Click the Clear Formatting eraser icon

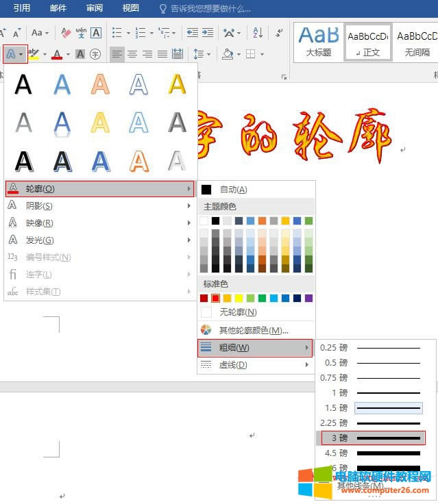tap(66, 33)
